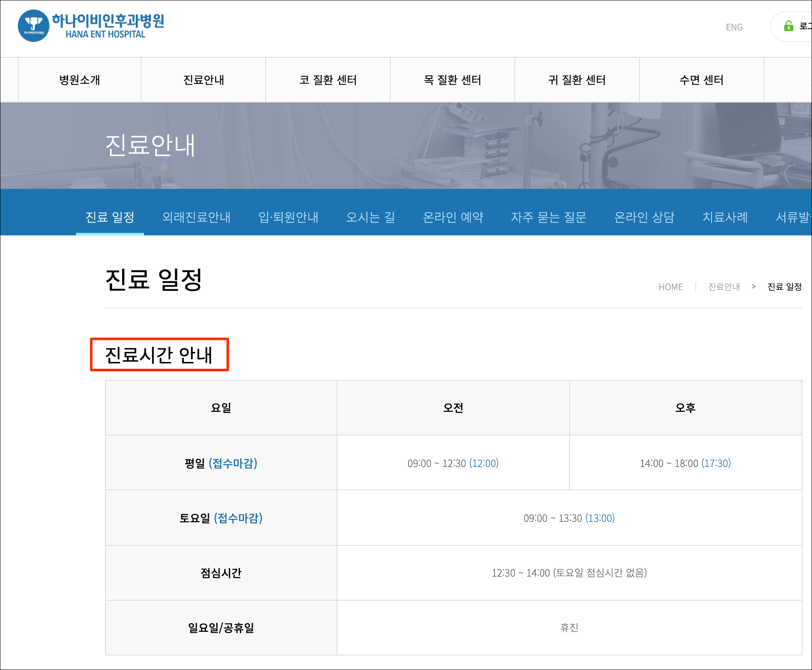Open the 코 질환 센터 menu
The image size is (812, 670).
click(328, 80)
